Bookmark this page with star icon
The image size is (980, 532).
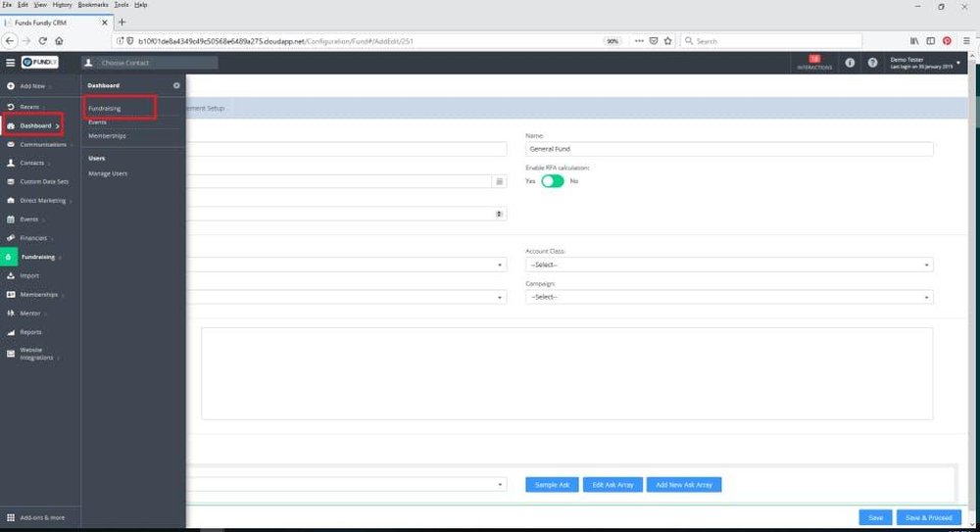tap(667, 40)
